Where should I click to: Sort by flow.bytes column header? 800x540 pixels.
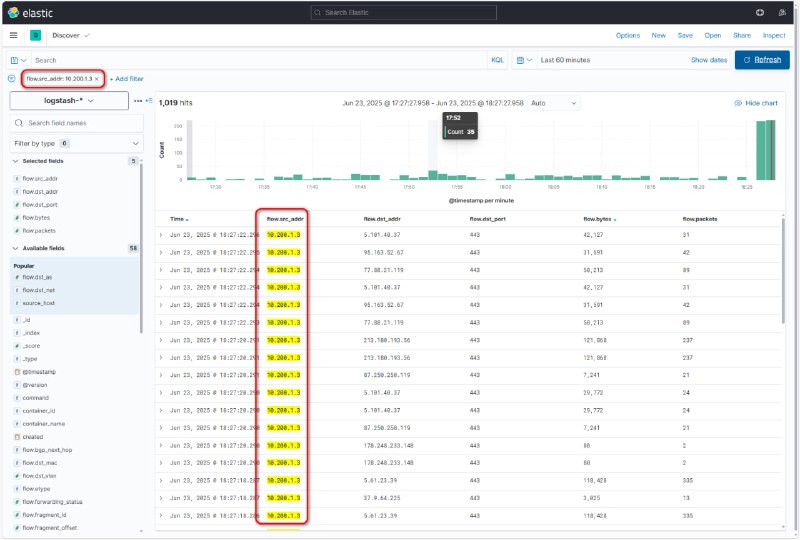pos(599,219)
